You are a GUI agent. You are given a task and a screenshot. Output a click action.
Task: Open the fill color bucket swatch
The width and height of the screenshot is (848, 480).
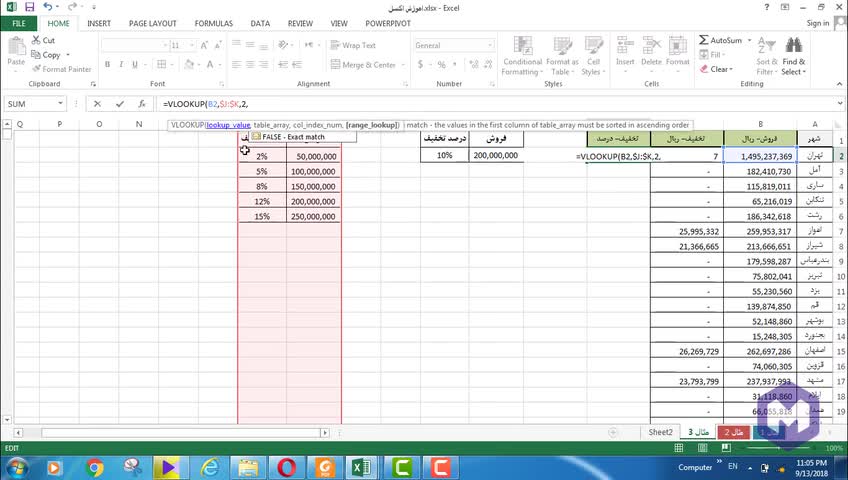189,64
